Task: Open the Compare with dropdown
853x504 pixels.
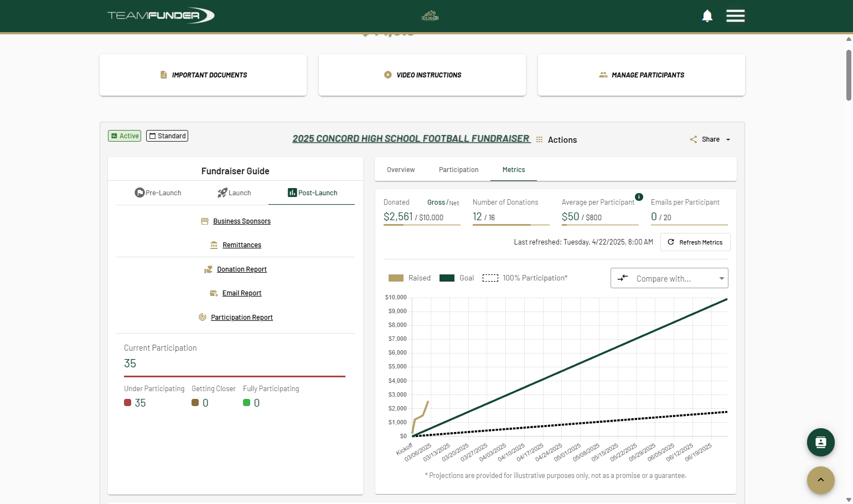Action: coord(669,278)
